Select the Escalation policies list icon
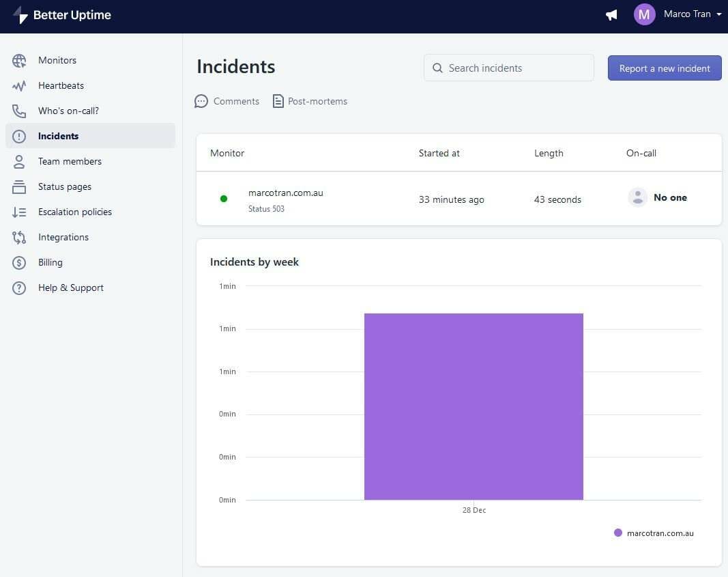 (18, 212)
